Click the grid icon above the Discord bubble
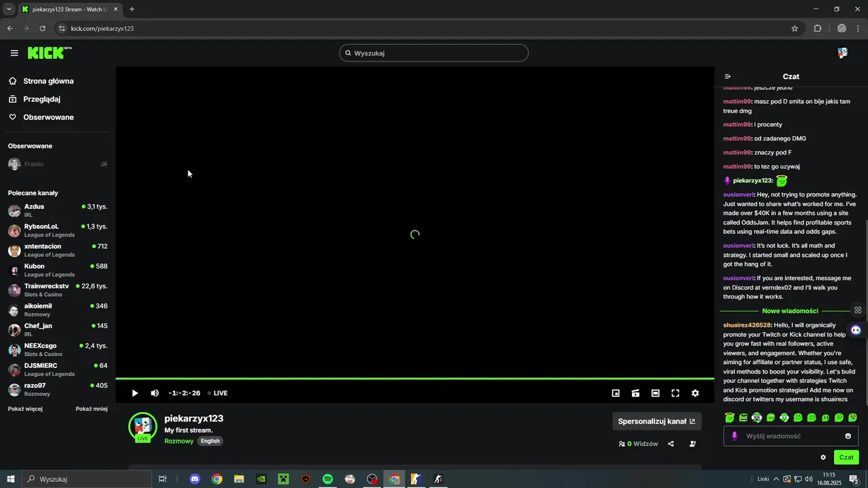 click(x=858, y=310)
